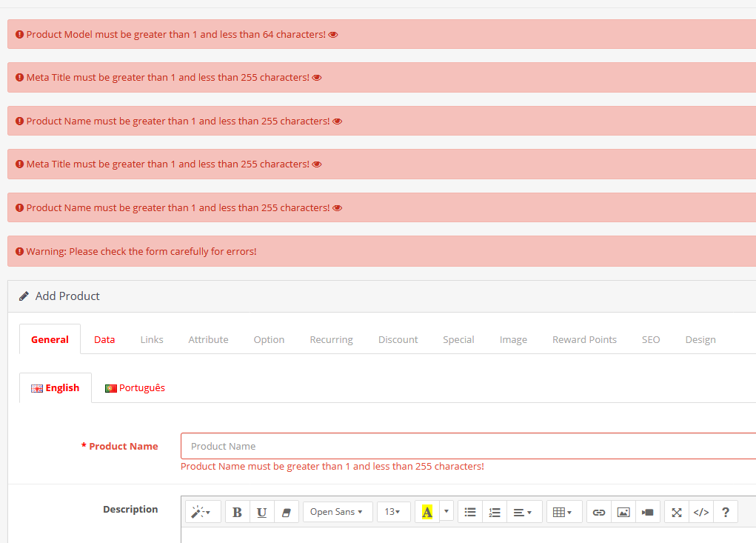Open the General tab
The image size is (756, 543).
(x=50, y=339)
